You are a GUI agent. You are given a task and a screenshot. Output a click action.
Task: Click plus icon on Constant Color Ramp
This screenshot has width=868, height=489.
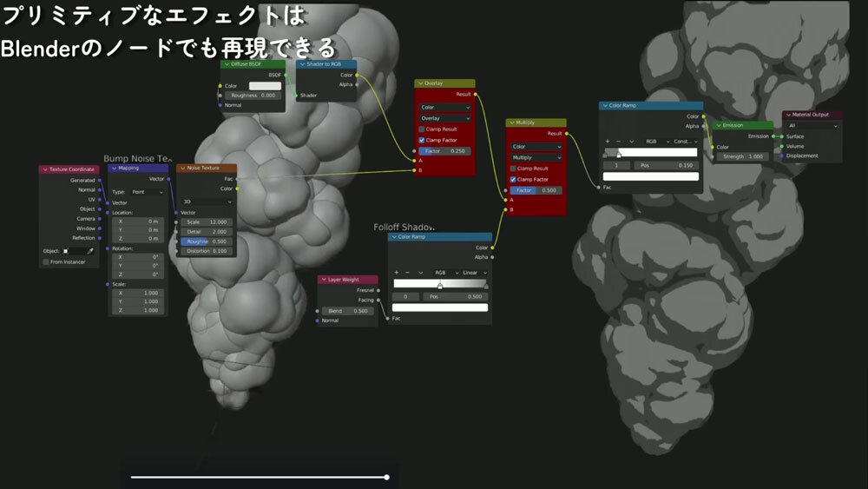coord(607,141)
